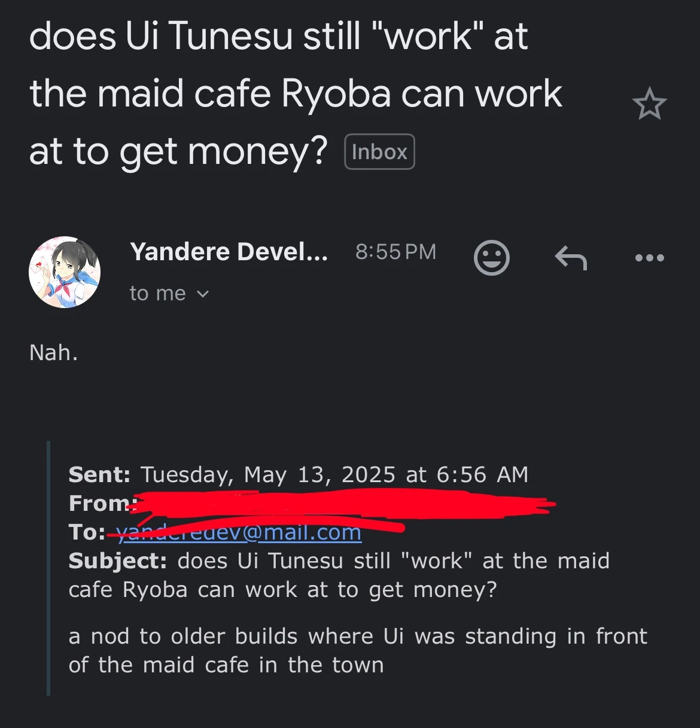700x728 pixels.
Task: Tap the 8:55 PM timestamp
Action: (x=395, y=252)
